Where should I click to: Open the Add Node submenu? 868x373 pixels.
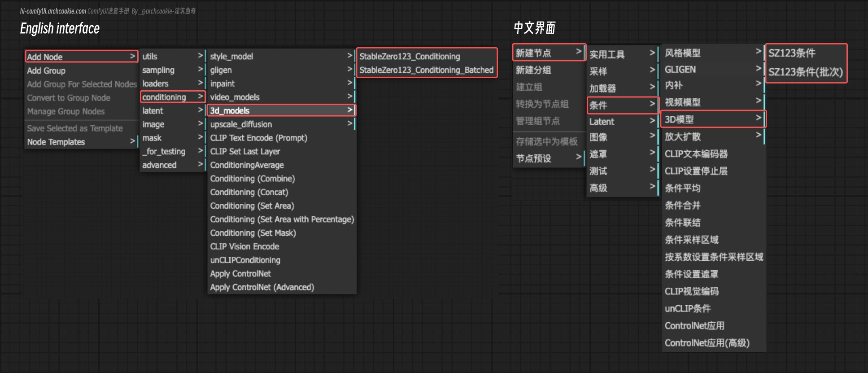(x=81, y=57)
